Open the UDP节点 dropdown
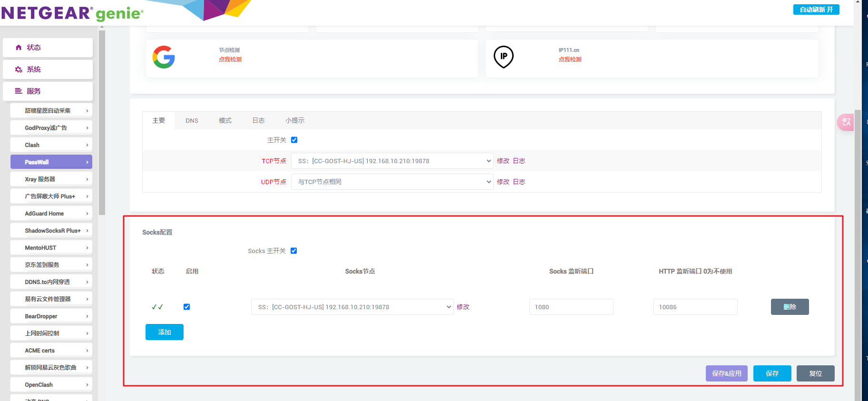Image resolution: width=868 pixels, height=401 pixels. (x=392, y=182)
